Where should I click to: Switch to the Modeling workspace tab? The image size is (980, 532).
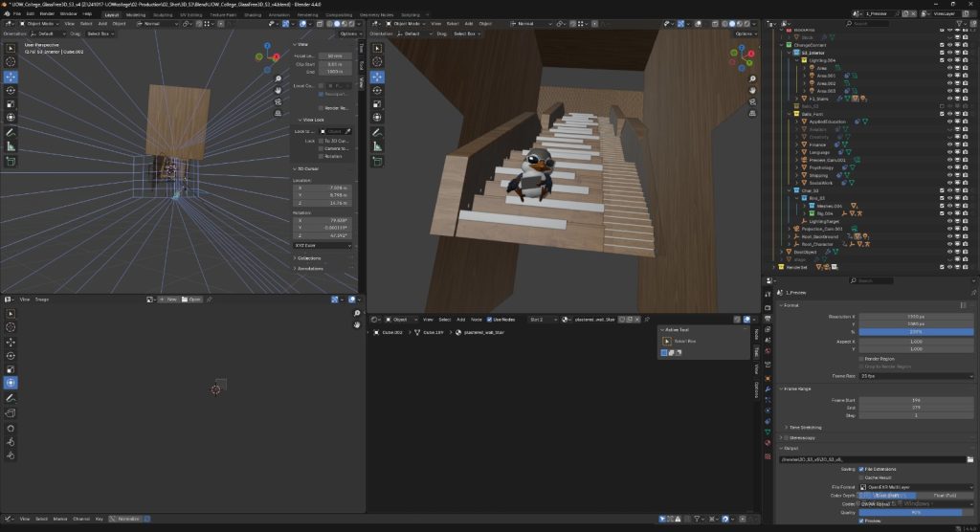coord(136,14)
